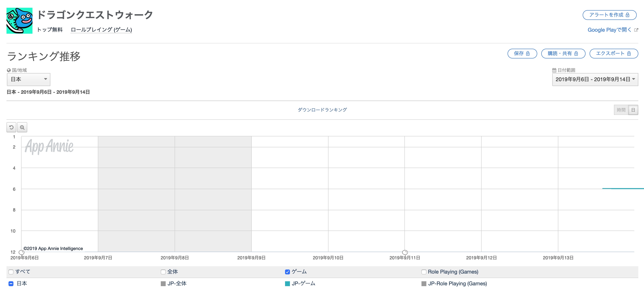Click the 2019年9月13日 axis label
Viewport: 644px width, 304px height.
[x=558, y=258]
